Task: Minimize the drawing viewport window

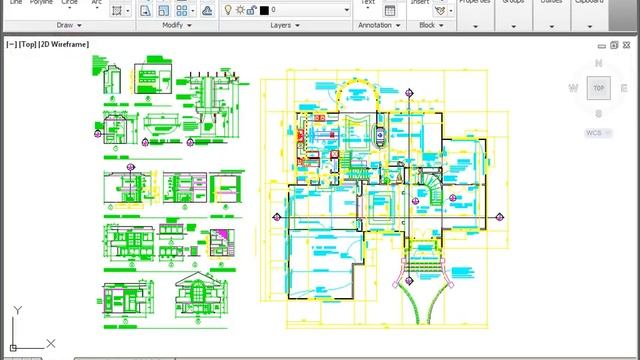Action: point(602,46)
